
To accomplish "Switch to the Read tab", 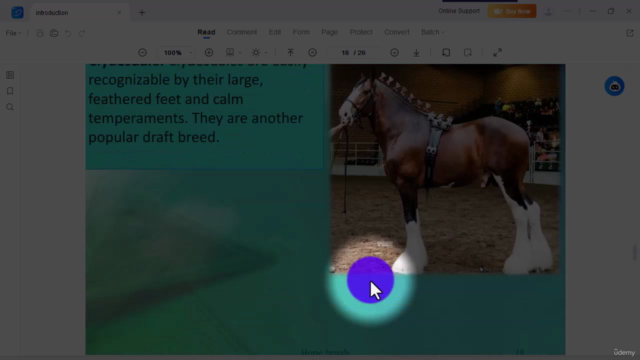I will (x=206, y=32).
